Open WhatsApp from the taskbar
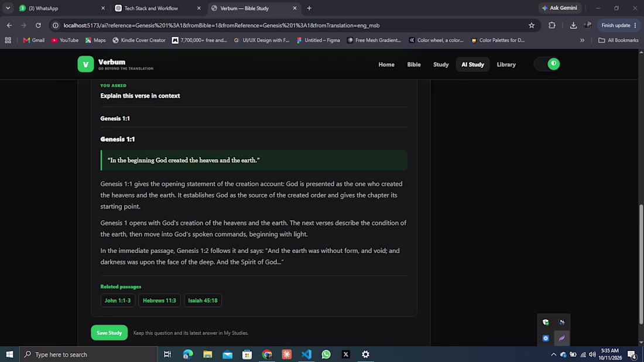Screen dimensions: 644x362 [326, 354]
